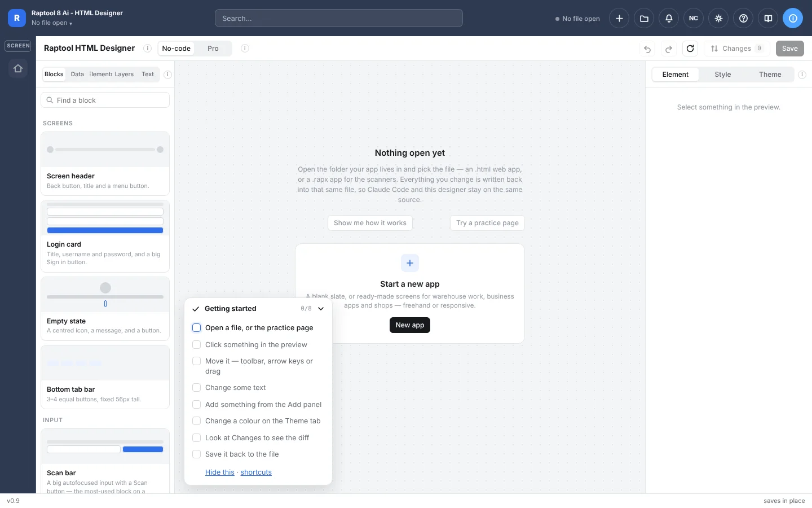Screen dimensions: 812x508
Task: Switch to Pro mode
Action: [213, 49]
